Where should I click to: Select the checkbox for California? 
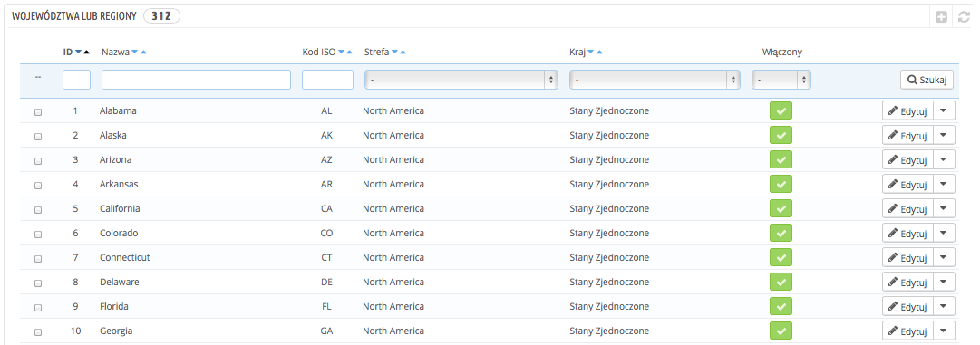tap(38, 209)
